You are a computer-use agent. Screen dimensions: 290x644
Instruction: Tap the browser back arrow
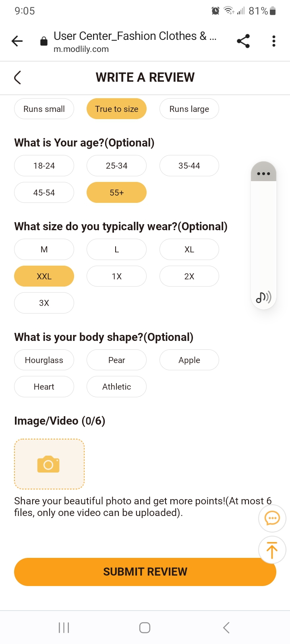(x=17, y=41)
